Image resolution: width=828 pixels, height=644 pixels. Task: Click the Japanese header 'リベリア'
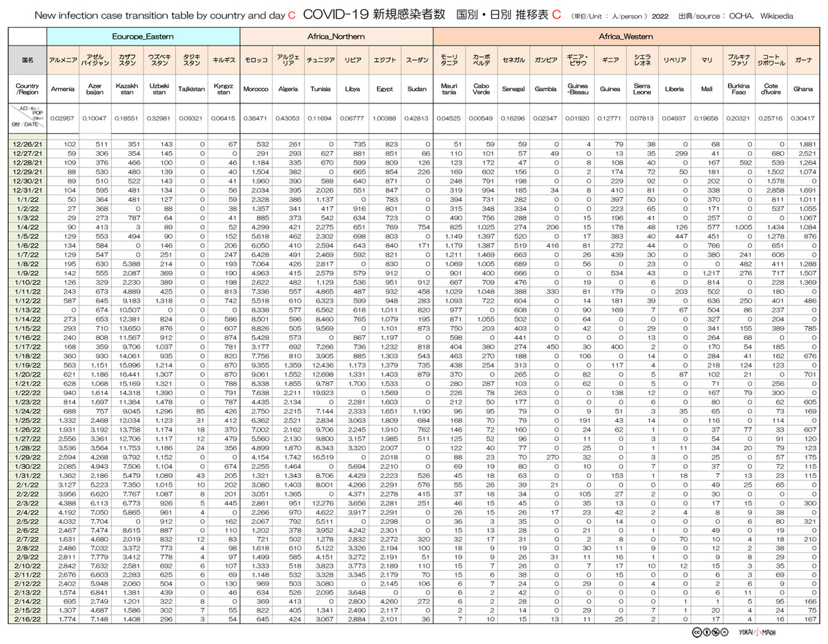click(x=673, y=60)
